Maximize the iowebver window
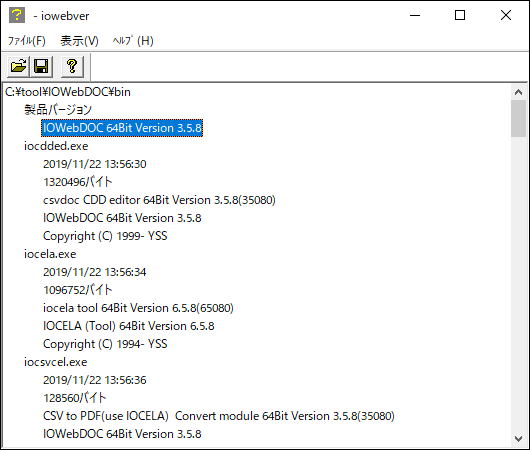This screenshot has height=450, width=530. pyautogui.click(x=460, y=15)
